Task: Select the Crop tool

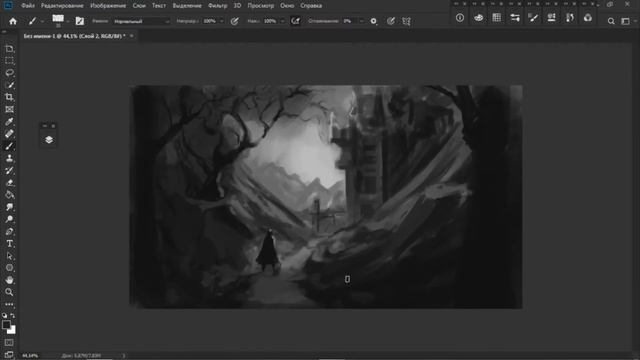Action: pyautogui.click(x=9, y=97)
